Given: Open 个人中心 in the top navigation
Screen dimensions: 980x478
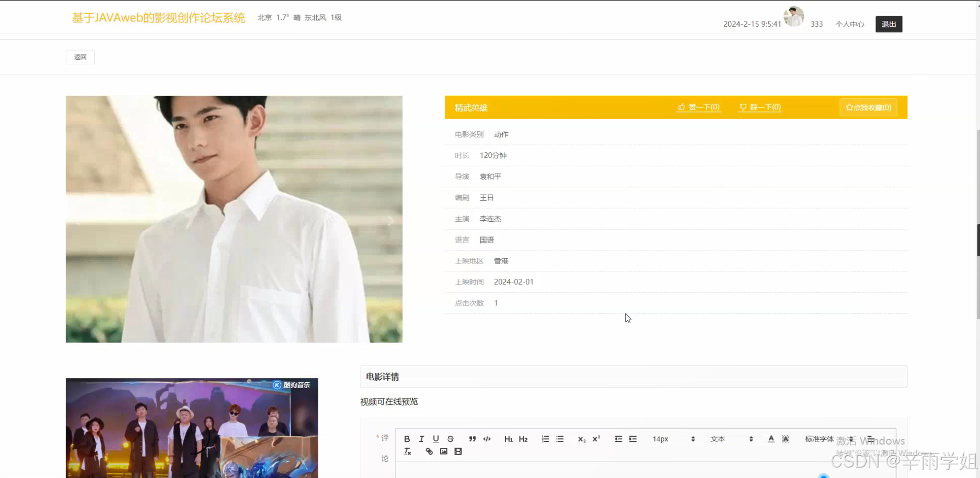Looking at the screenshot, I should click(849, 24).
